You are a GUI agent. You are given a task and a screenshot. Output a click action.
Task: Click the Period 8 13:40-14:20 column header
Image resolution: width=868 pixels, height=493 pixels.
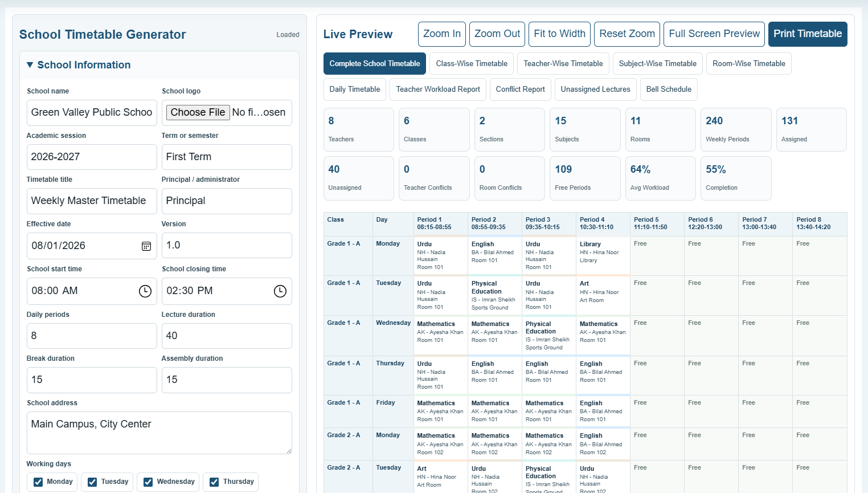(820, 224)
